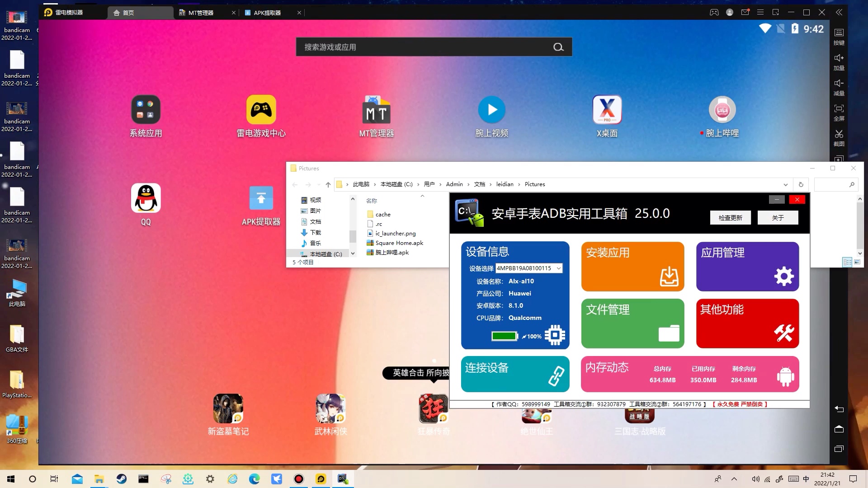Open Bandicam record icon in taskbar
868x488 pixels.
(x=298, y=479)
